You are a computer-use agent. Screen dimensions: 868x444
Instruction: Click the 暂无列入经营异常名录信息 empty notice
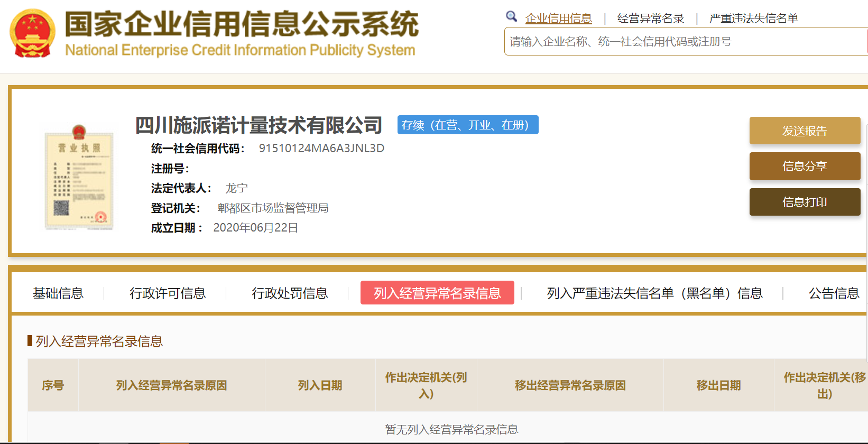pyautogui.click(x=451, y=429)
